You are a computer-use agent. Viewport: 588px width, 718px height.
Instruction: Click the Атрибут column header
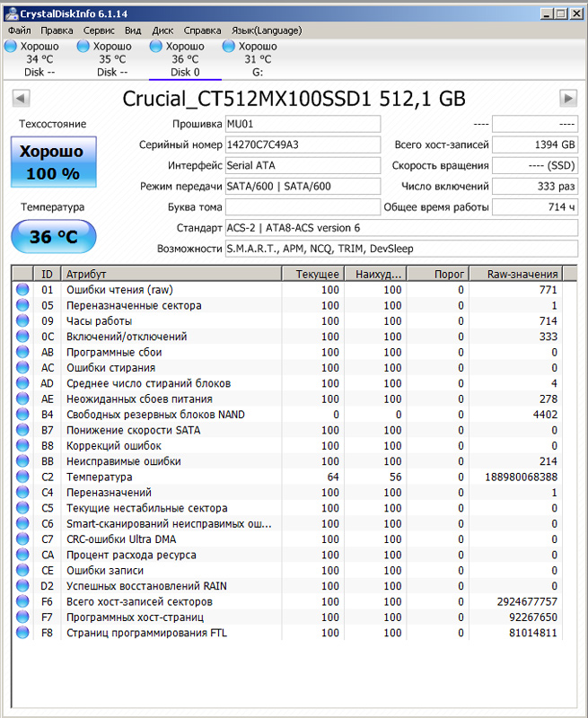(x=171, y=274)
